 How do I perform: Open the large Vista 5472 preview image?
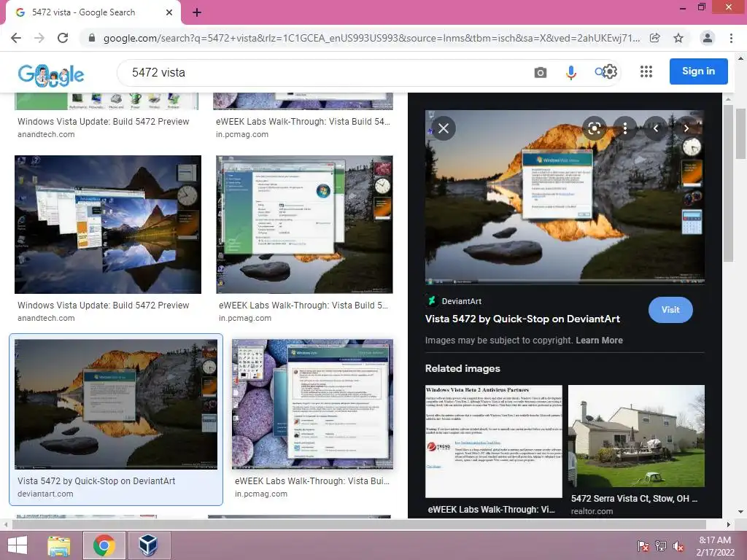(565, 198)
